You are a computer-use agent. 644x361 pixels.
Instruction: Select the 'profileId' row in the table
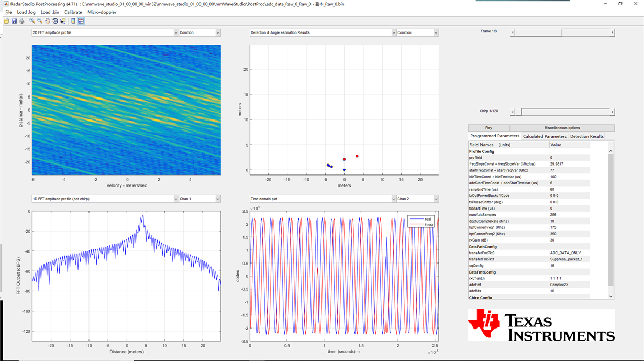pyautogui.click(x=529, y=157)
